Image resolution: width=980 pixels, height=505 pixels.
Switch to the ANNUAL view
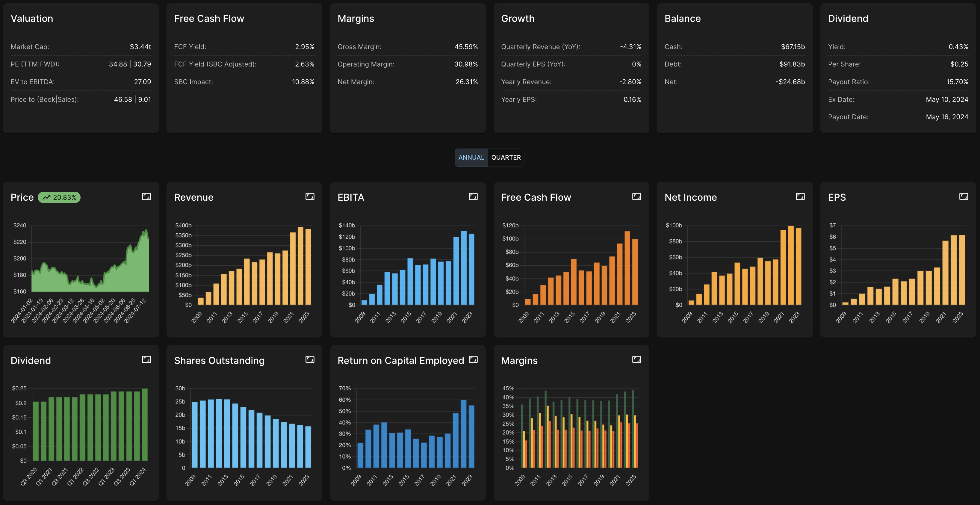[471, 158]
